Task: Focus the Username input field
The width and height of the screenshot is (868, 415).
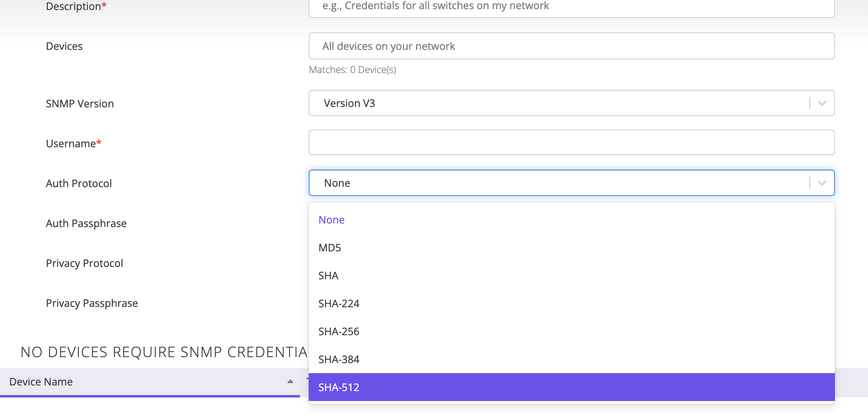Action: (x=571, y=142)
